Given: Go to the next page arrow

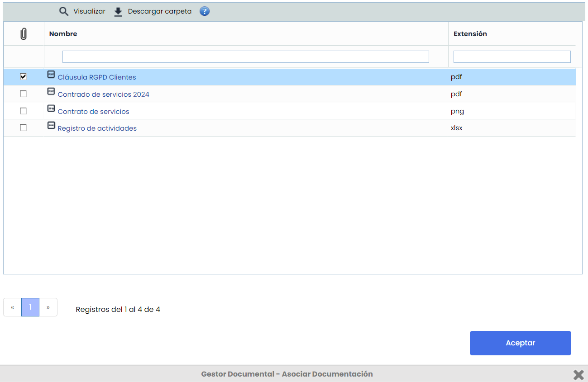Looking at the screenshot, I should coord(48,307).
